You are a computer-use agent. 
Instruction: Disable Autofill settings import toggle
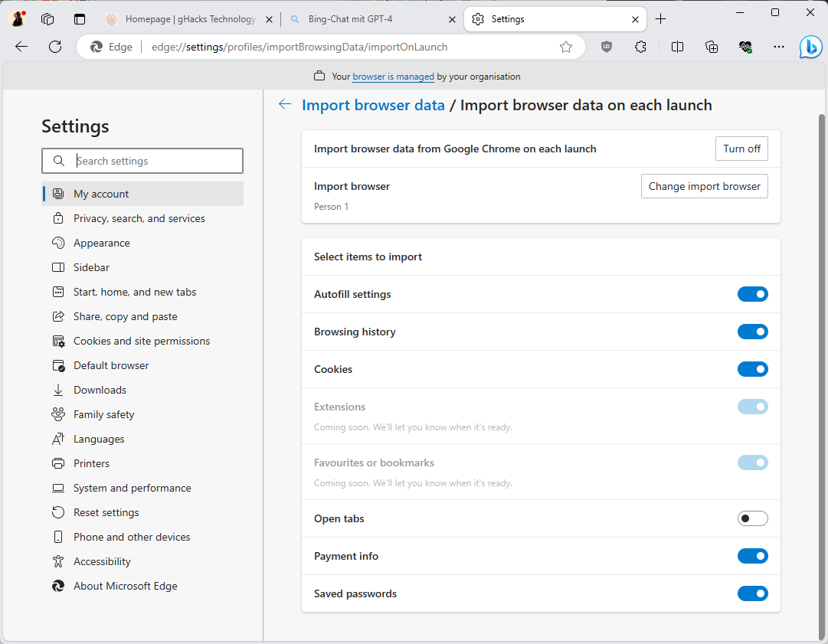(752, 294)
